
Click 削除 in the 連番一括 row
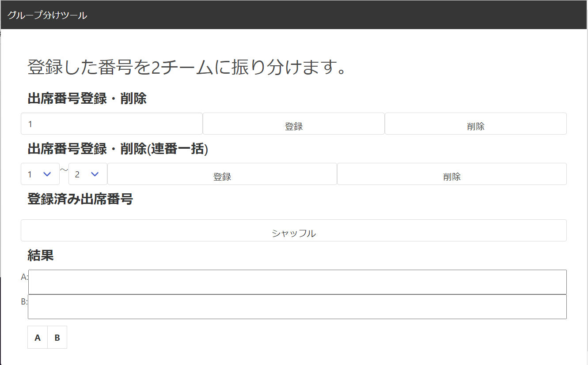click(451, 174)
